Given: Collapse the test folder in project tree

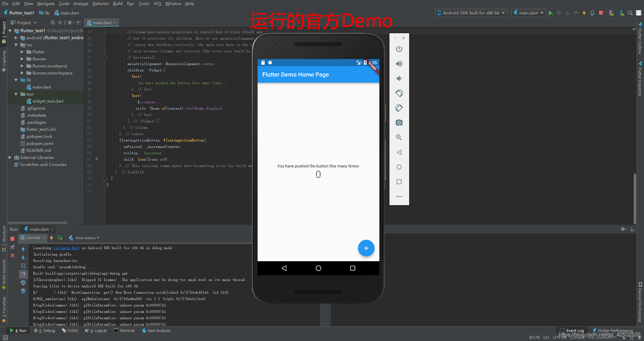Looking at the screenshot, I should [x=16, y=94].
